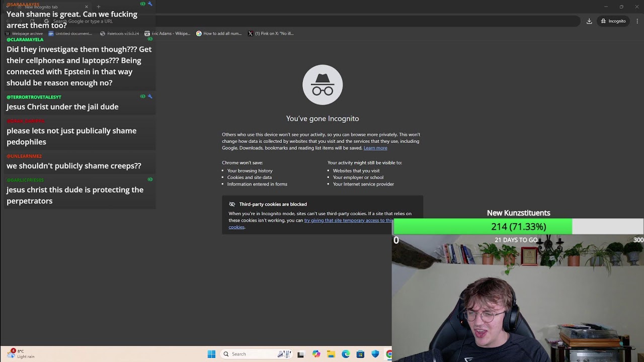Click the @GARLICFRIES85 chat username
This screenshot has width=644, height=362.
[25, 180]
